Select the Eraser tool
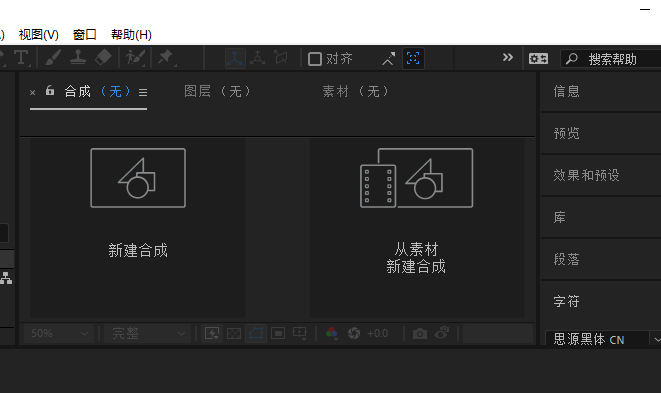The width and height of the screenshot is (661, 393). click(x=103, y=57)
